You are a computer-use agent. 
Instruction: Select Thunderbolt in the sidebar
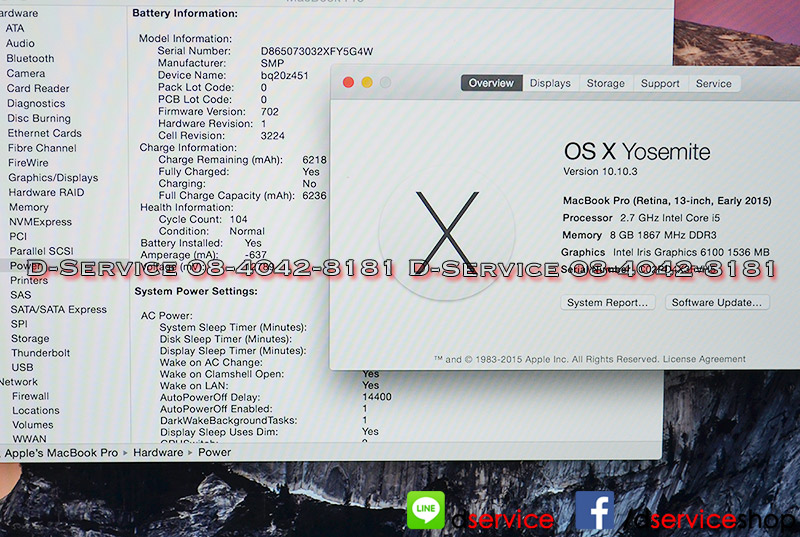tap(41, 353)
